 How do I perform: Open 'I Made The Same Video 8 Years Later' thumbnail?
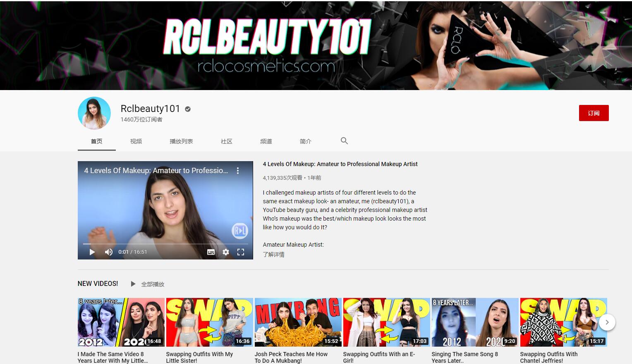(x=121, y=322)
